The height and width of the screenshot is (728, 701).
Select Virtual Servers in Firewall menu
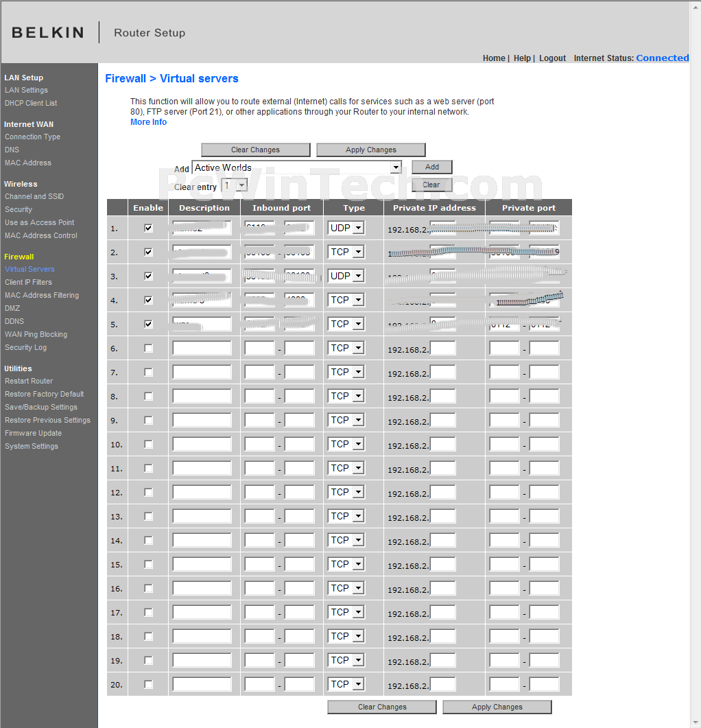(29, 269)
